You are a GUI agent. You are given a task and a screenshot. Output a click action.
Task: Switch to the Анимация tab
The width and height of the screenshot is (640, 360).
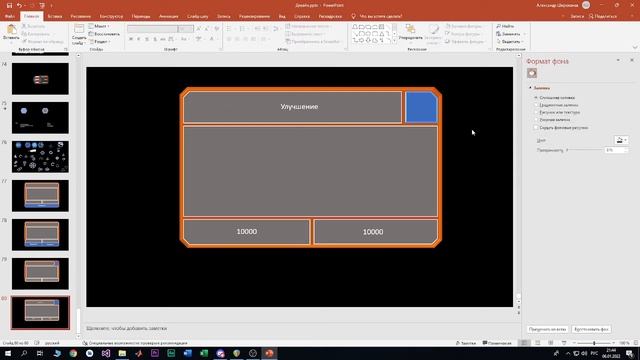click(169, 16)
